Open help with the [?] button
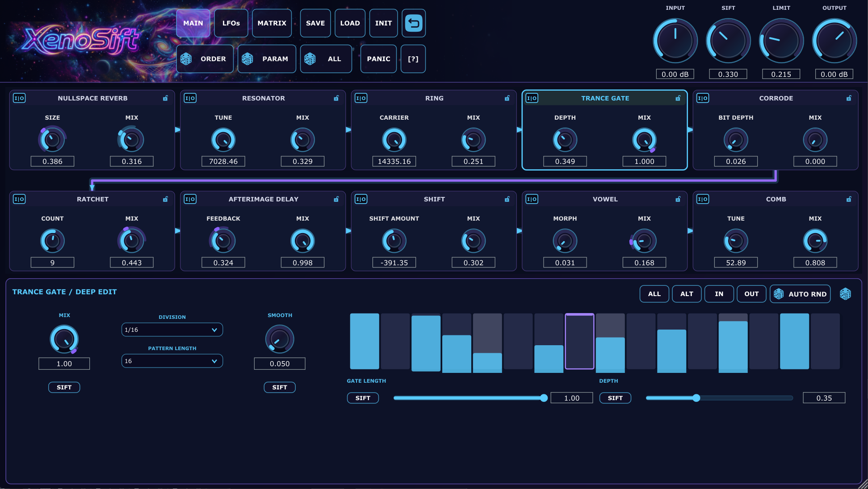The image size is (868, 489). point(413,59)
